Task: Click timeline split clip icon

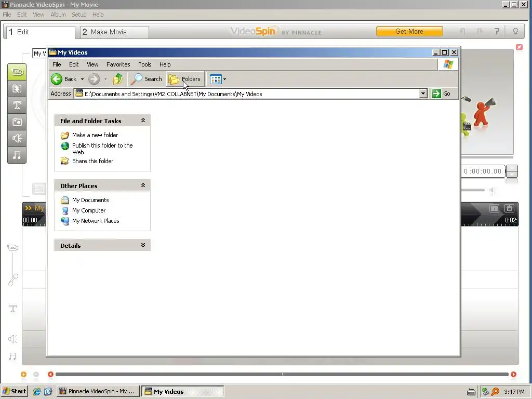Action: point(494,208)
